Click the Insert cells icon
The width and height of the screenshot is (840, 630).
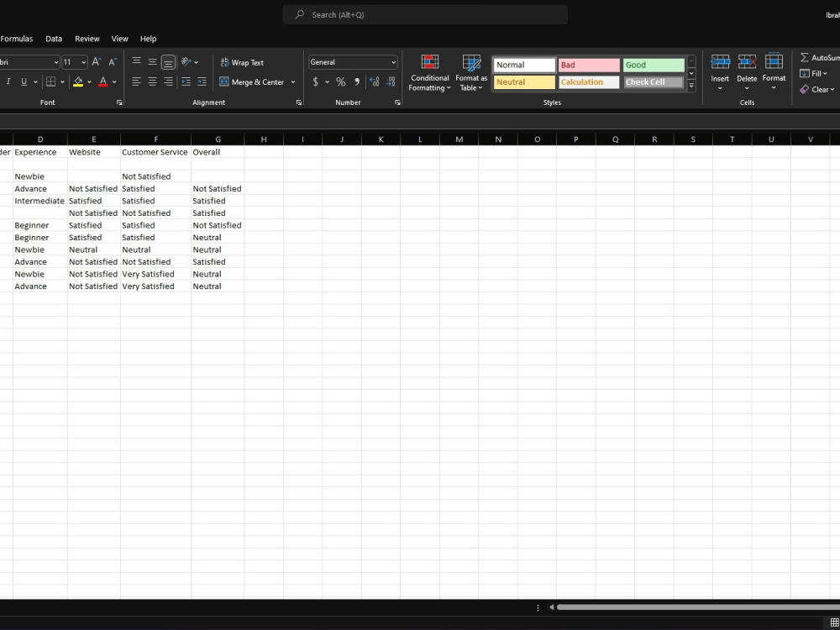pos(720,61)
